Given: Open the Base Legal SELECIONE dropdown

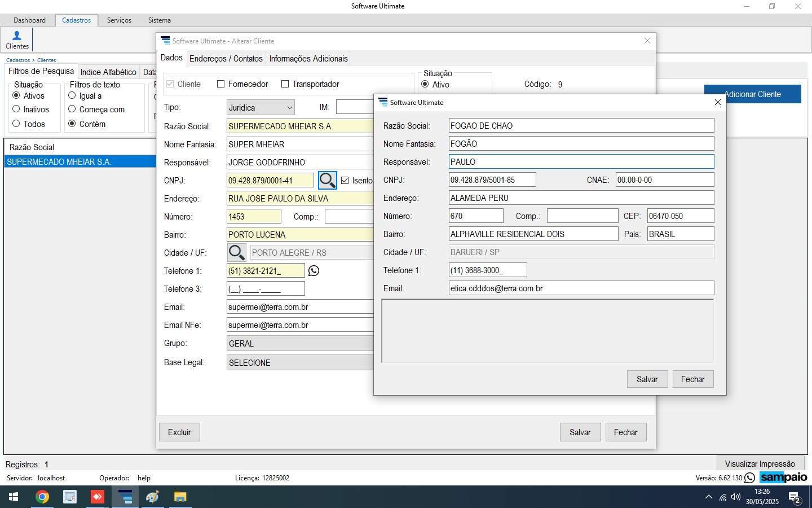Looking at the screenshot, I should [x=300, y=362].
